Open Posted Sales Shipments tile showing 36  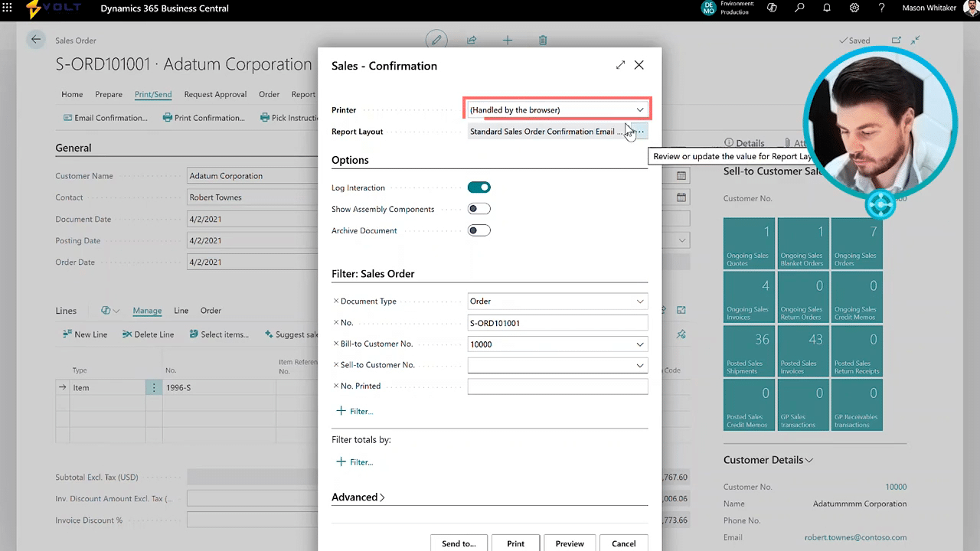click(749, 350)
